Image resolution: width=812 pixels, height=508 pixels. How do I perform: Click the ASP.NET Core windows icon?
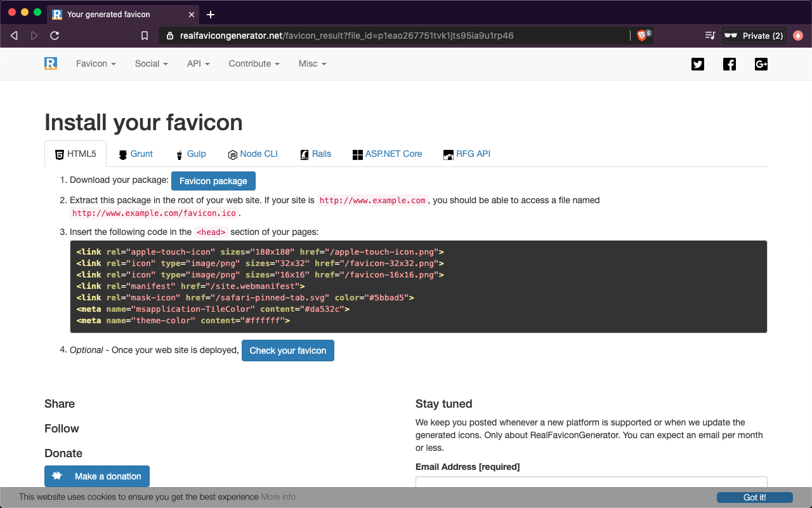[358, 154]
